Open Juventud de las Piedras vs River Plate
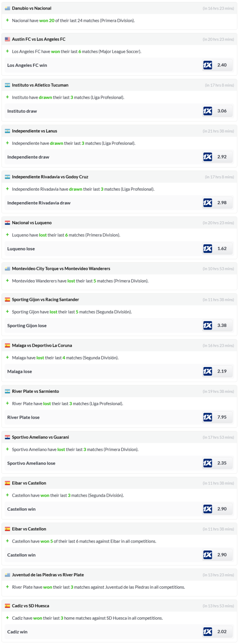The height and width of the screenshot is (644, 239). point(48,575)
